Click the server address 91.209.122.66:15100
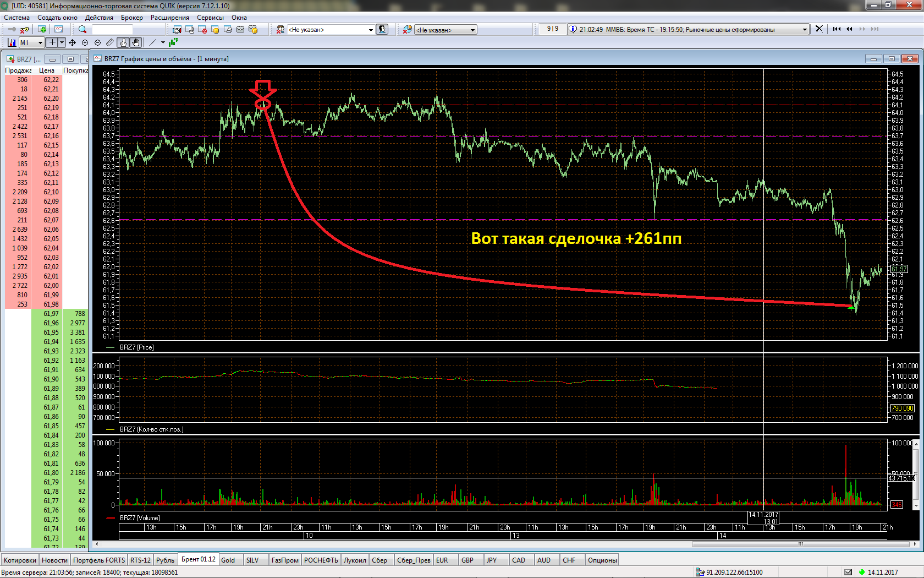 click(734, 572)
